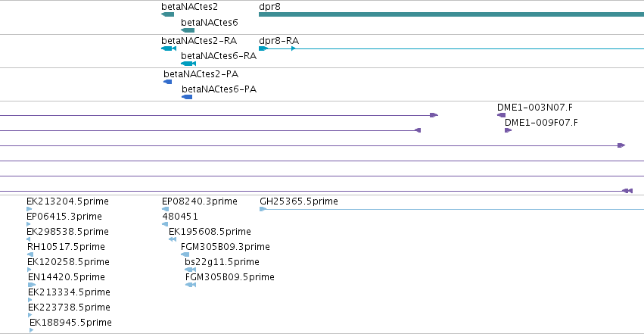This screenshot has height=334, width=644.
Task: Click the dpr8-RA label
Action: pos(279,41)
